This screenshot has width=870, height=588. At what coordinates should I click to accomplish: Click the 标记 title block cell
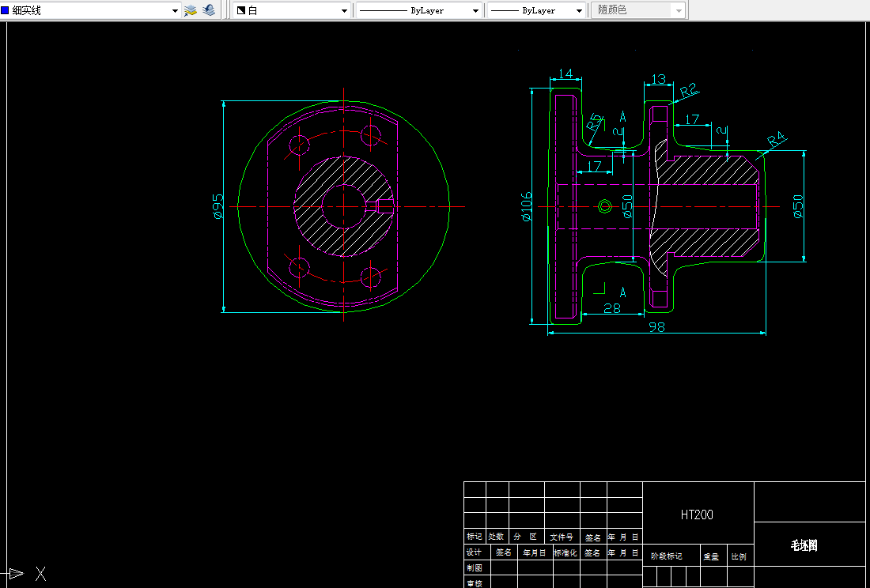pos(475,537)
